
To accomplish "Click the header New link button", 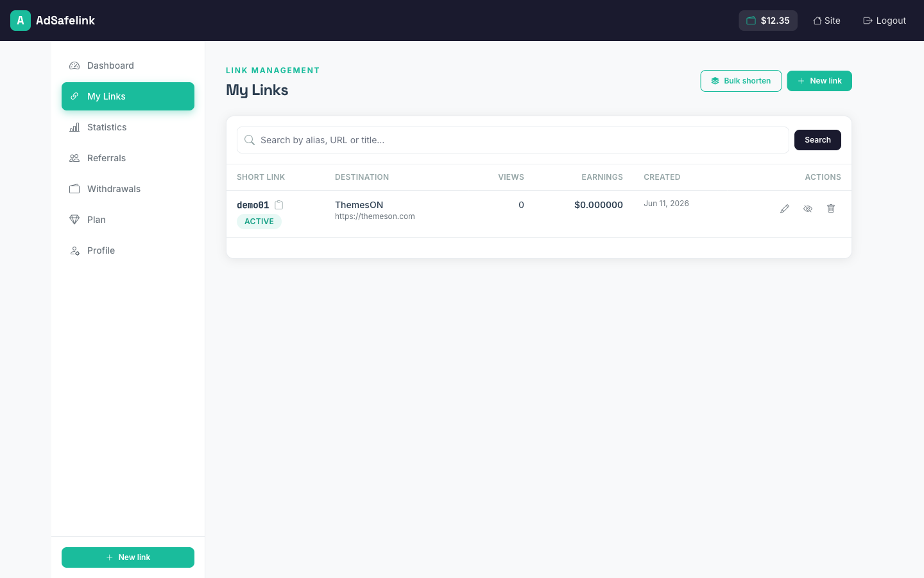I will [x=819, y=81].
